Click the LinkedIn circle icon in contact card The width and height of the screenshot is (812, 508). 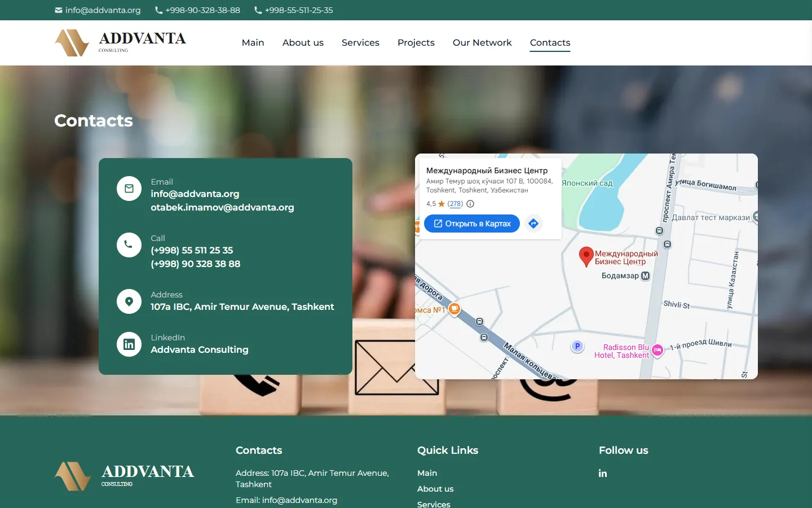click(x=129, y=344)
